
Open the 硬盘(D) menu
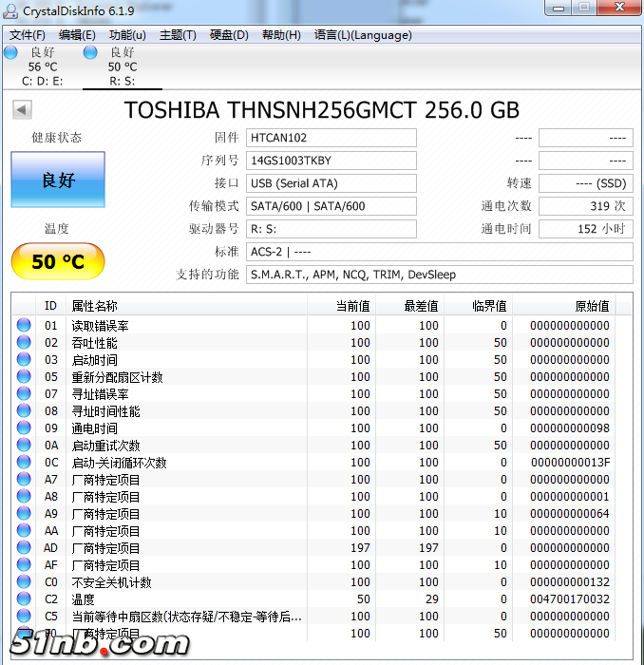click(229, 35)
